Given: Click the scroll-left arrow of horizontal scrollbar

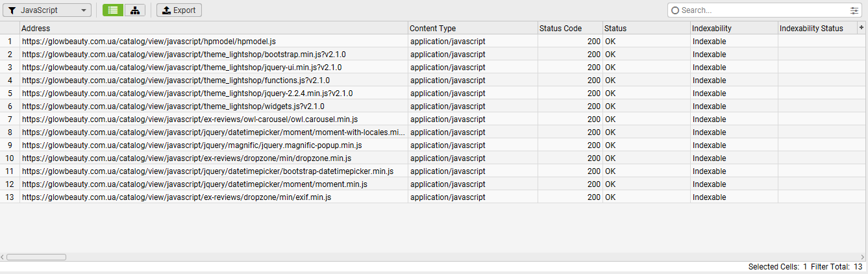Looking at the screenshot, I should click(x=3, y=257).
